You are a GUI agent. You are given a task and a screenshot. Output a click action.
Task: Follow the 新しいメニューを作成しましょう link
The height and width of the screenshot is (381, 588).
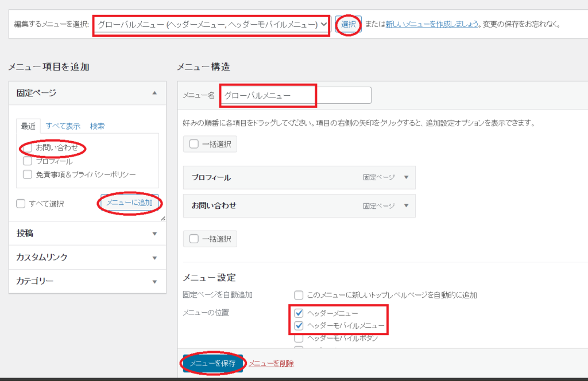pyautogui.click(x=432, y=25)
